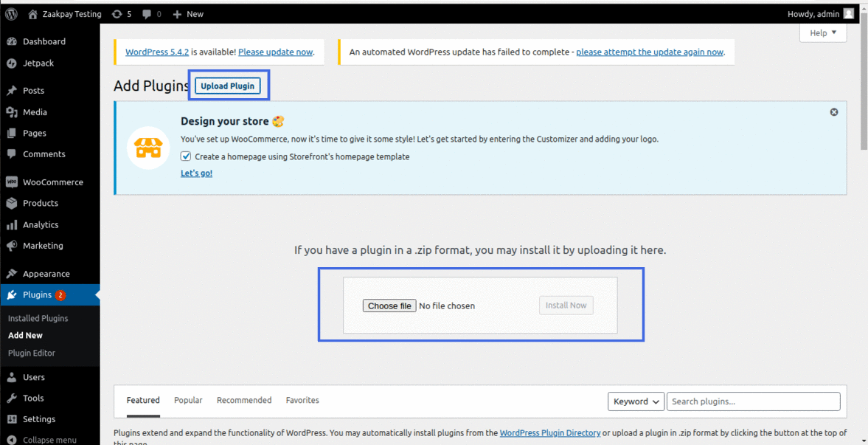Click the Zaakpay Testing site name

(72, 15)
